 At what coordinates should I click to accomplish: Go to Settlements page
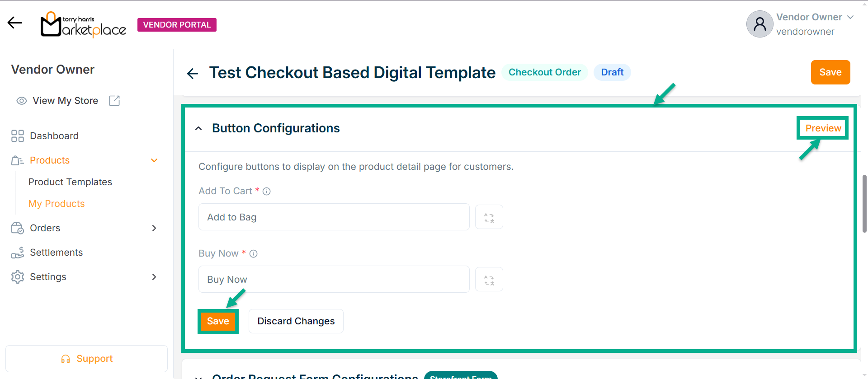click(56, 253)
